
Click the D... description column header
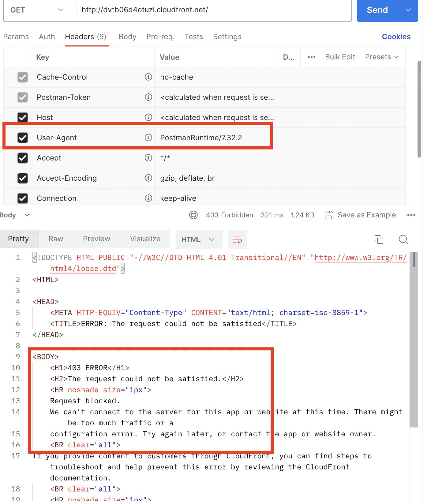click(289, 57)
